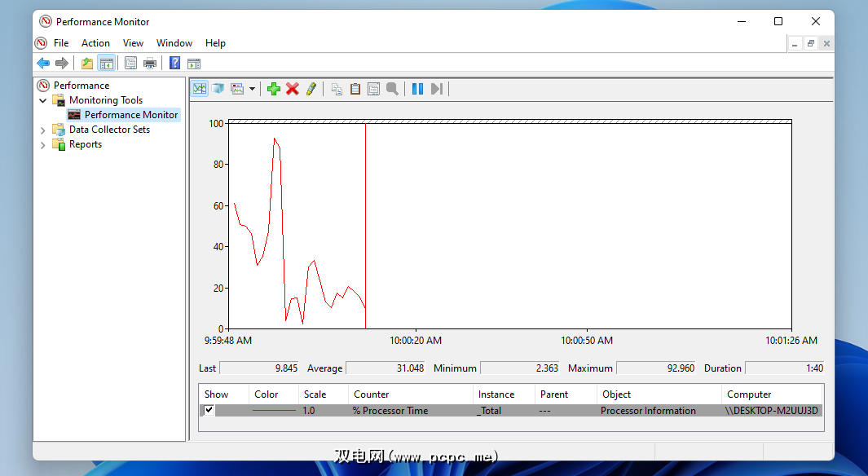Expand the Data Collector Sets arrow

[x=42, y=130]
